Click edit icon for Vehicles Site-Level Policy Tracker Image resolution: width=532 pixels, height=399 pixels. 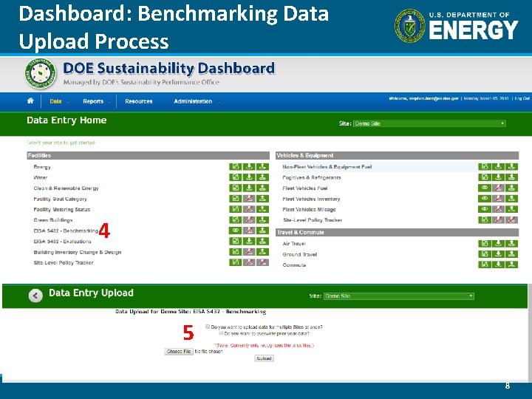485,219
